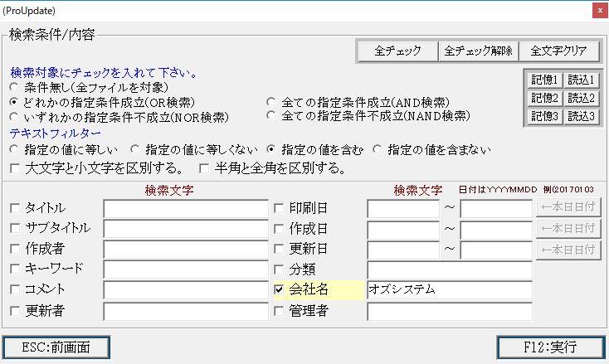Screen dimensions: 609x364
Task: Focus the 作成日 start date field
Action: pyautogui.click(x=403, y=230)
